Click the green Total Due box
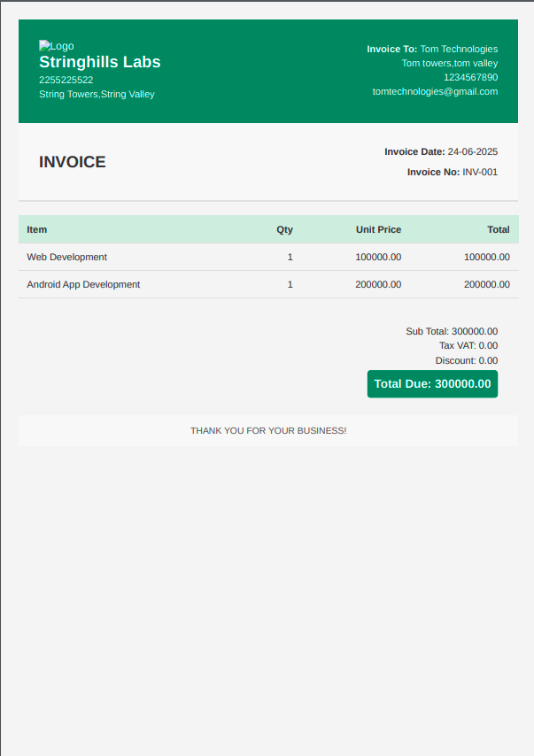Viewport: 534px width, 756px height. coord(432,384)
